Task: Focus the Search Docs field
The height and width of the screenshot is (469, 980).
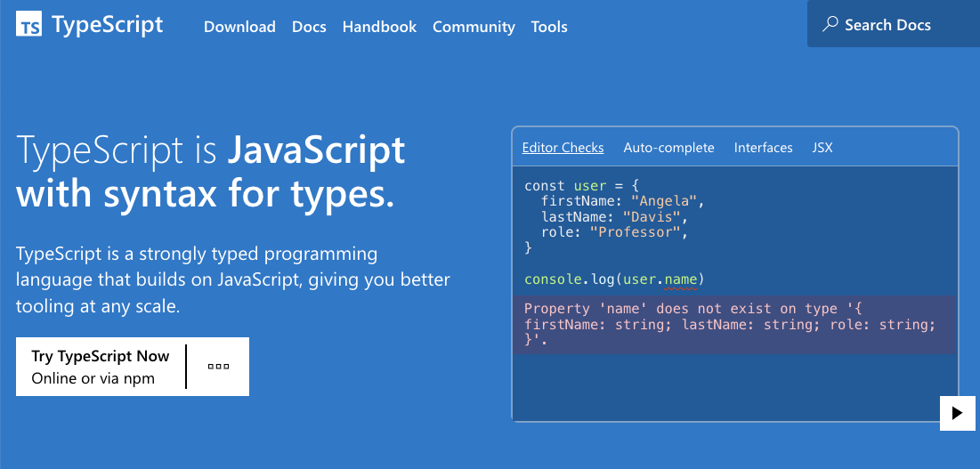Action: [893, 24]
